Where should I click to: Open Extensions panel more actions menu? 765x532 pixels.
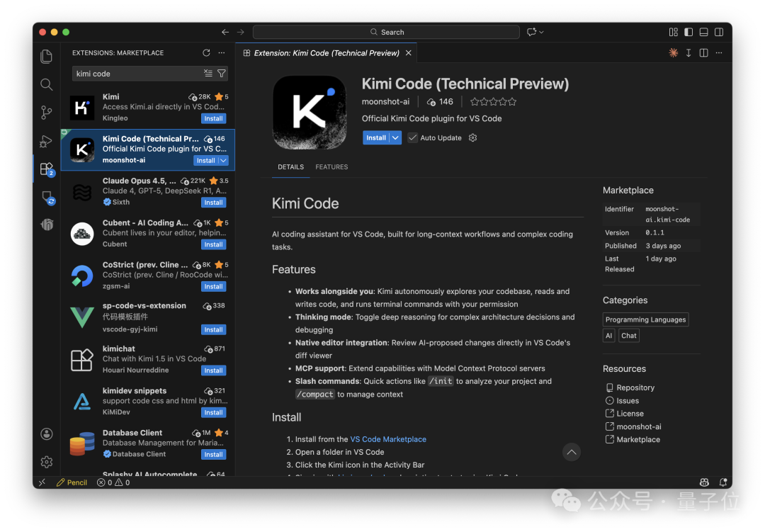pyautogui.click(x=222, y=52)
